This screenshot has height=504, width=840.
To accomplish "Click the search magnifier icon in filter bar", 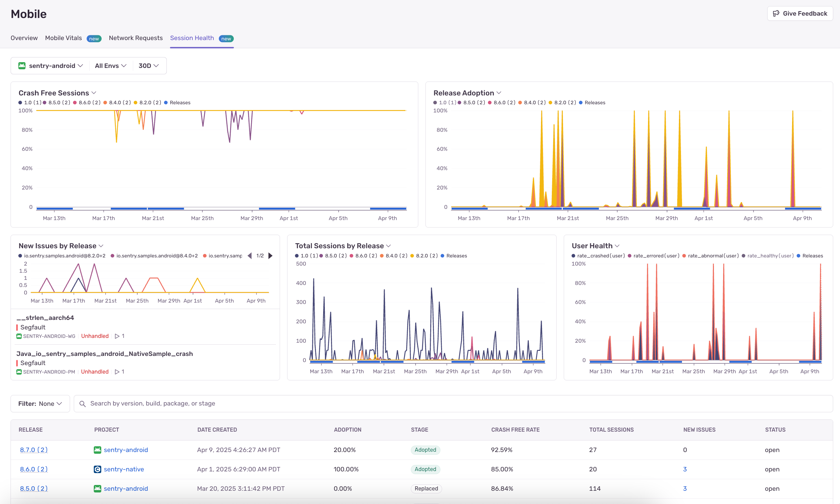I will pos(83,403).
